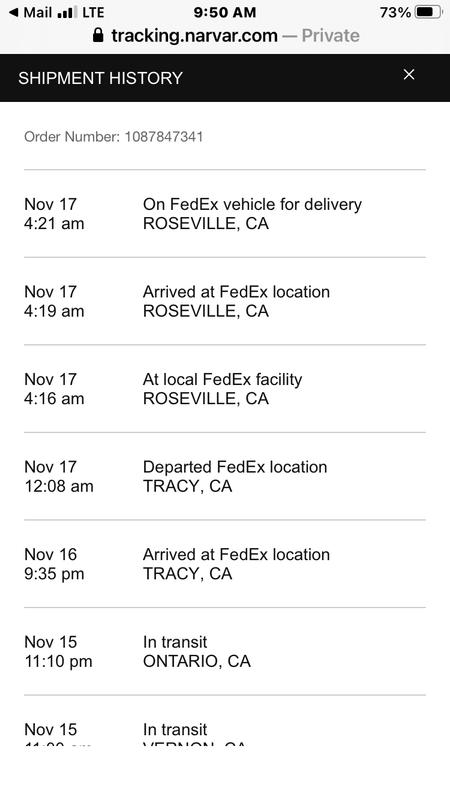Tap the Private browsing label
This screenshot has height=800, width=450.
[331, 35]
